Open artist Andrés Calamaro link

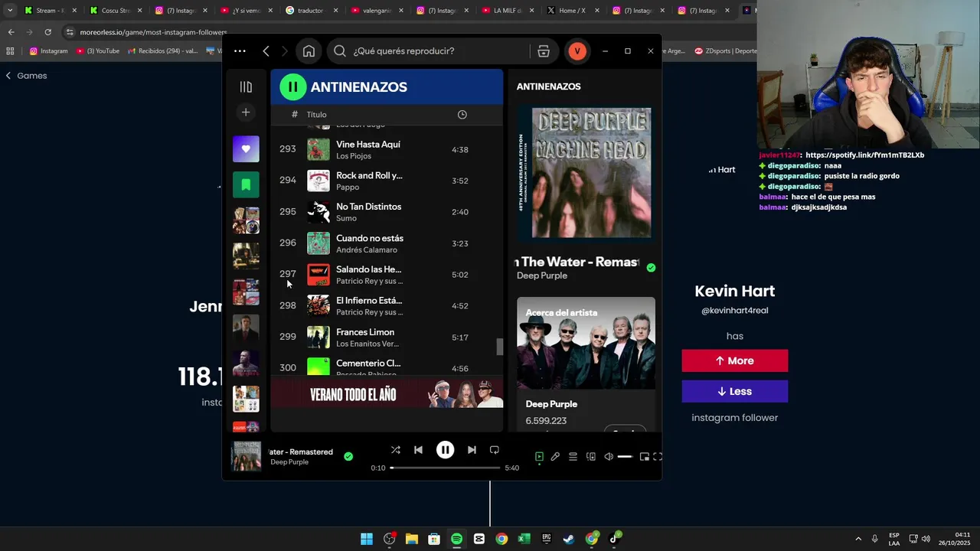367,250
